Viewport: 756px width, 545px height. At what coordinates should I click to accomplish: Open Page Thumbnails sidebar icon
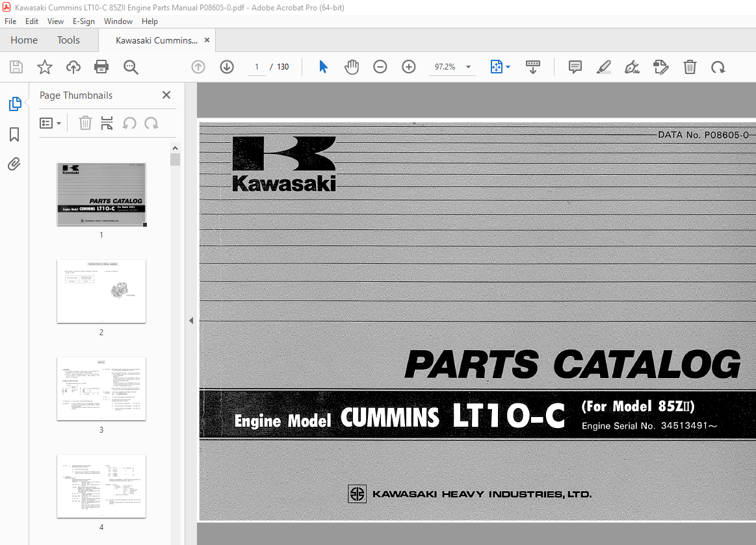click(14, 103)
